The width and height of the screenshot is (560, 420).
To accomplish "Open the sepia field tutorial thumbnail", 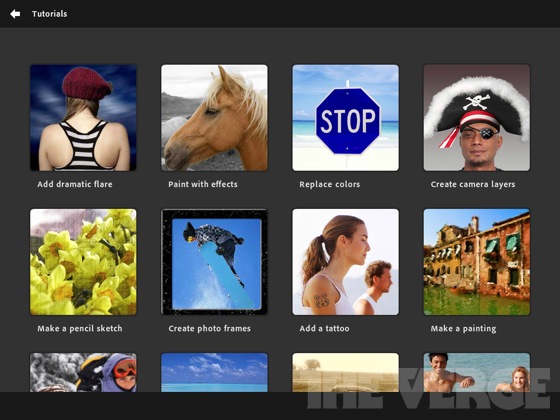I will (345, 372).
